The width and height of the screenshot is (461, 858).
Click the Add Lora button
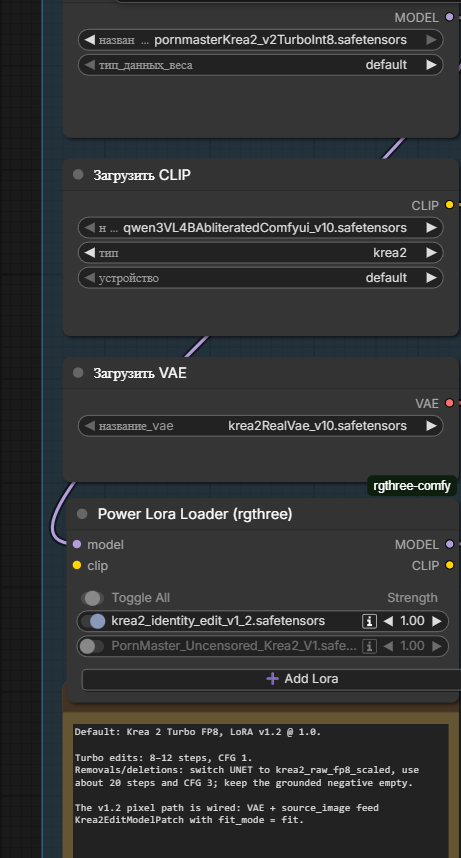[x=272, y=679]
